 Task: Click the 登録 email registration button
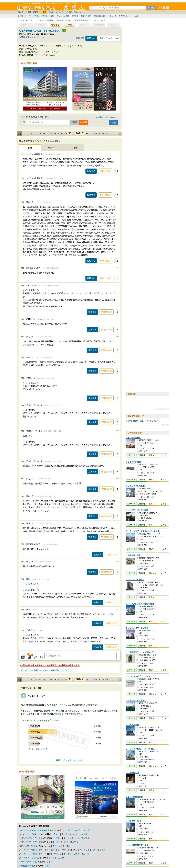point(113,123)
